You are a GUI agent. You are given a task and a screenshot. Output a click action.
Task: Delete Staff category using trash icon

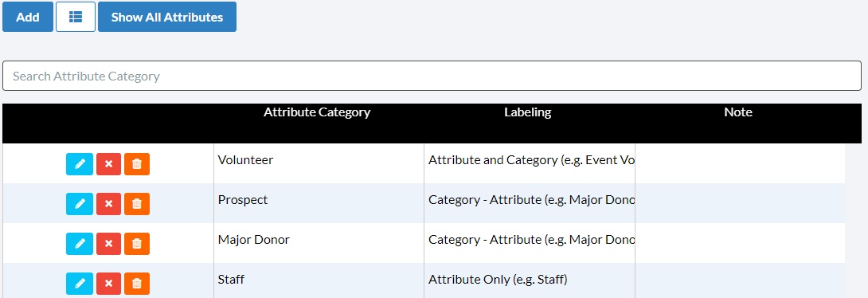[x=137, y=284]
